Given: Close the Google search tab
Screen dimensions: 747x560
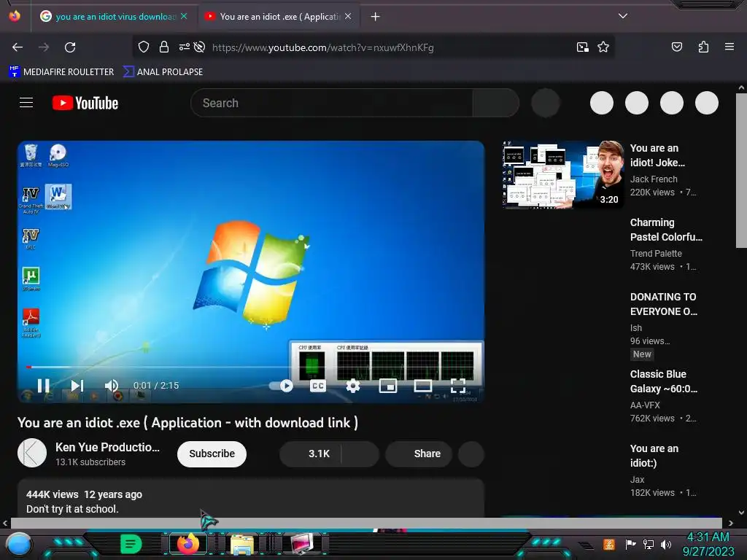Looking at the screenshot, I should [x=184, y=16].
